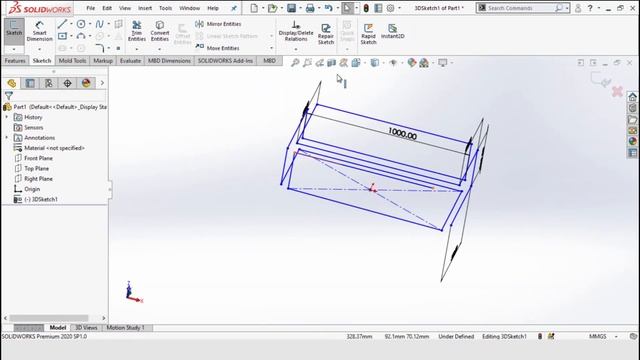Click Move Entities

[218, 48]
